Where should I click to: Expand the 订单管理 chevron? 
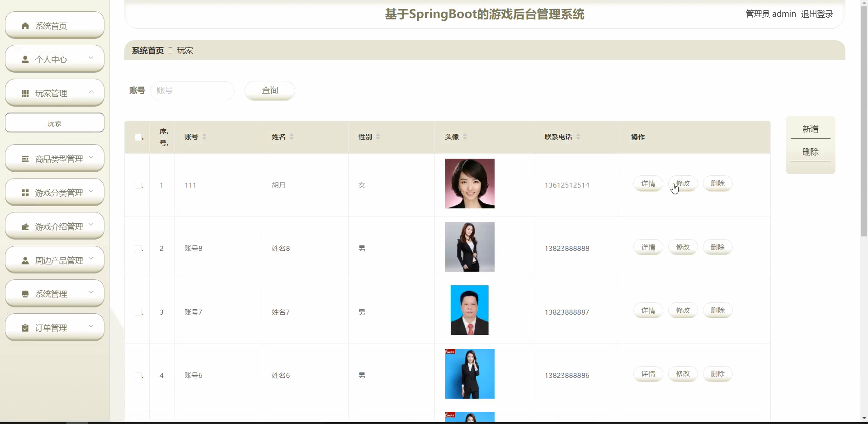coord(91,326)
